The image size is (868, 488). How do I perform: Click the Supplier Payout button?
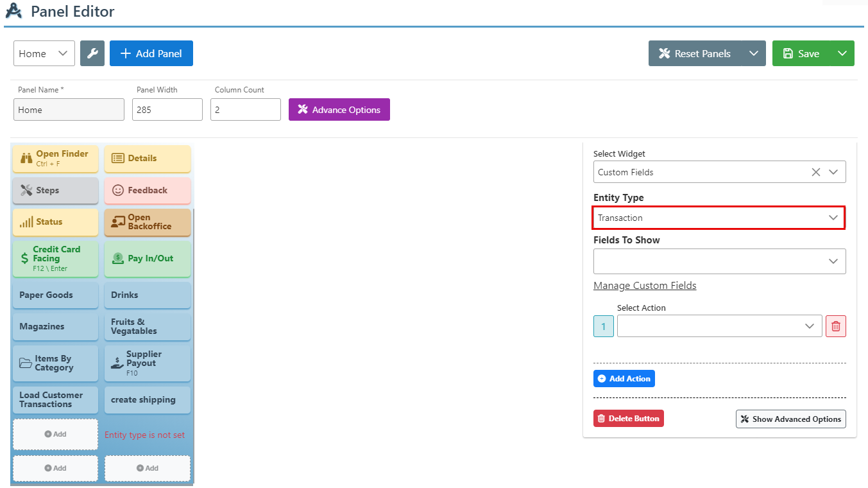(148, 363)
